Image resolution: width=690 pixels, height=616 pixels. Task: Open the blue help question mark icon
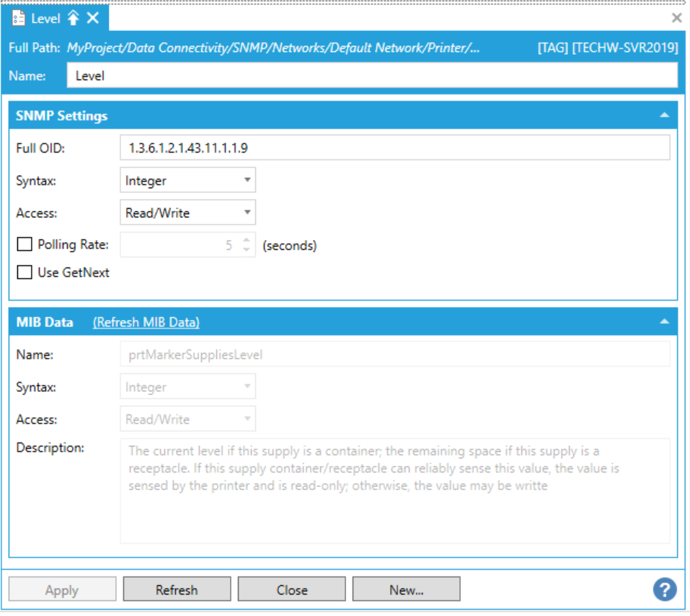(664, 589)
